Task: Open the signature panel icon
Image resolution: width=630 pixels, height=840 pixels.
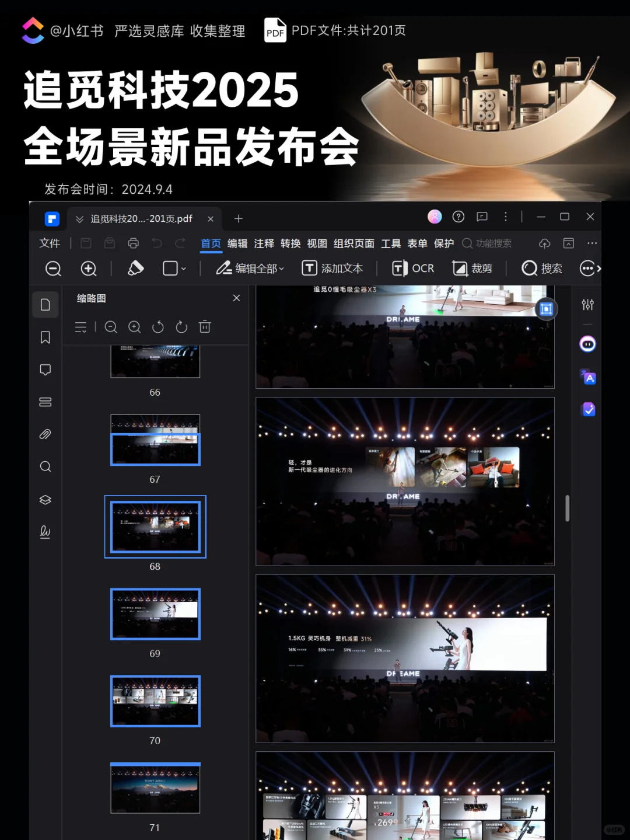Action: pyautogui.click(x=45, y=532)
